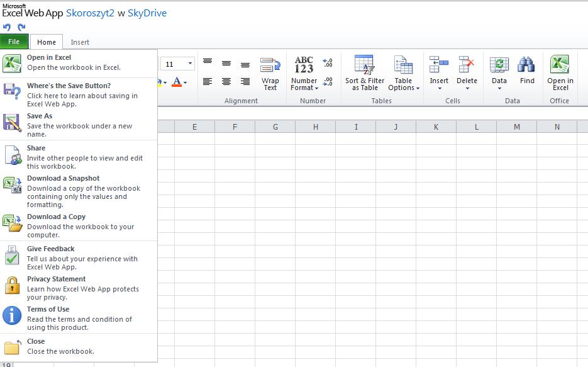Click the snapshot camera icon

pos(12,185)
